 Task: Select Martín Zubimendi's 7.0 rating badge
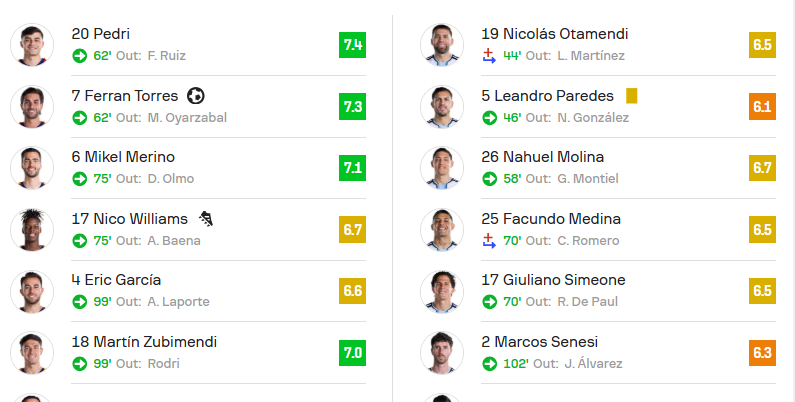[x=352, y=353]
